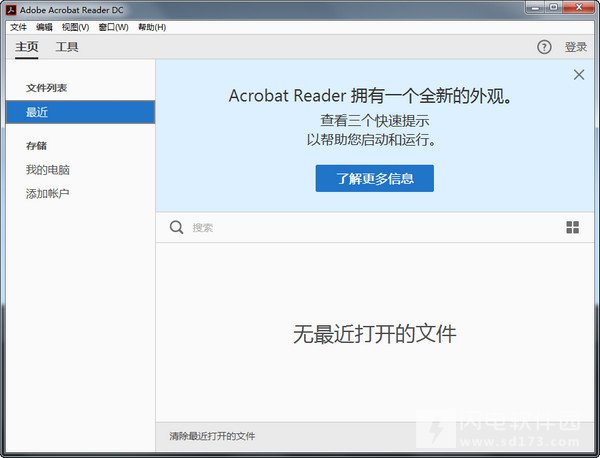Click the 登录 sign-in link
The width and height of the screenshot is (600, 458).
(x=576, y=47)
